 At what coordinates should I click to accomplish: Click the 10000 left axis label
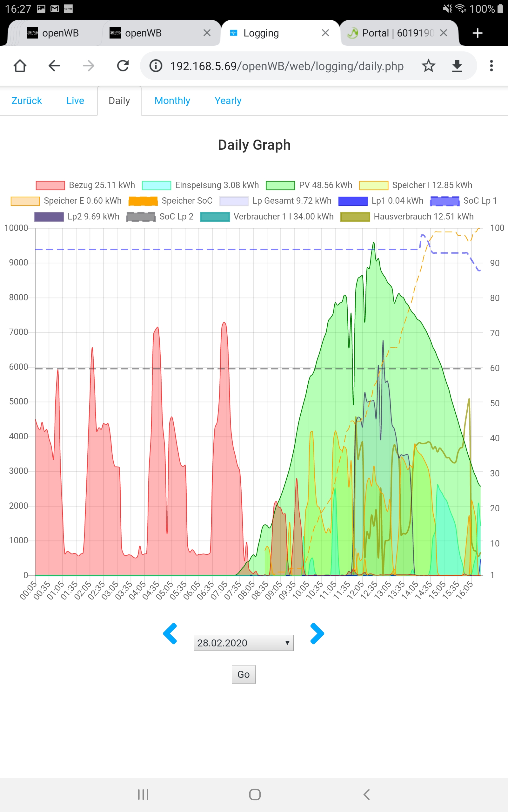16,228
